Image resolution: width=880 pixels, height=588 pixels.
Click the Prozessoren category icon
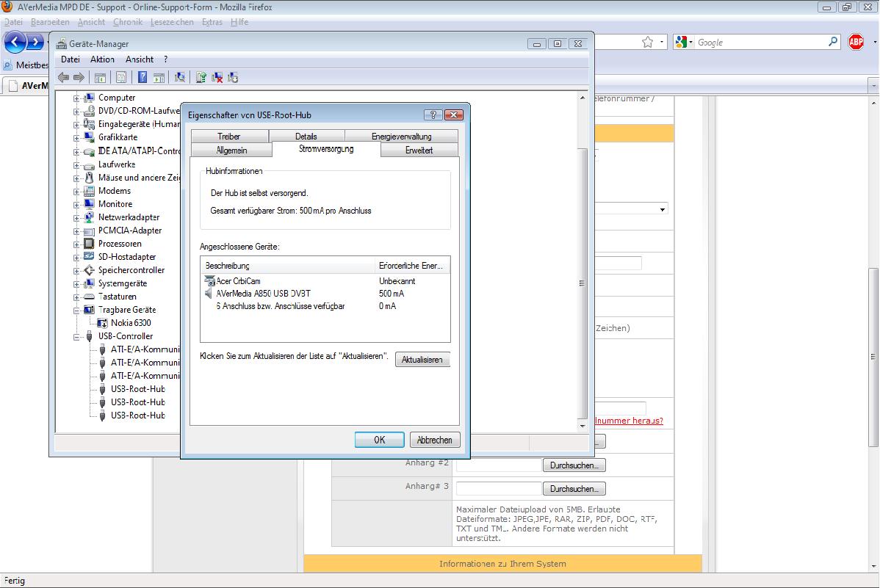(x=89, y=244)
